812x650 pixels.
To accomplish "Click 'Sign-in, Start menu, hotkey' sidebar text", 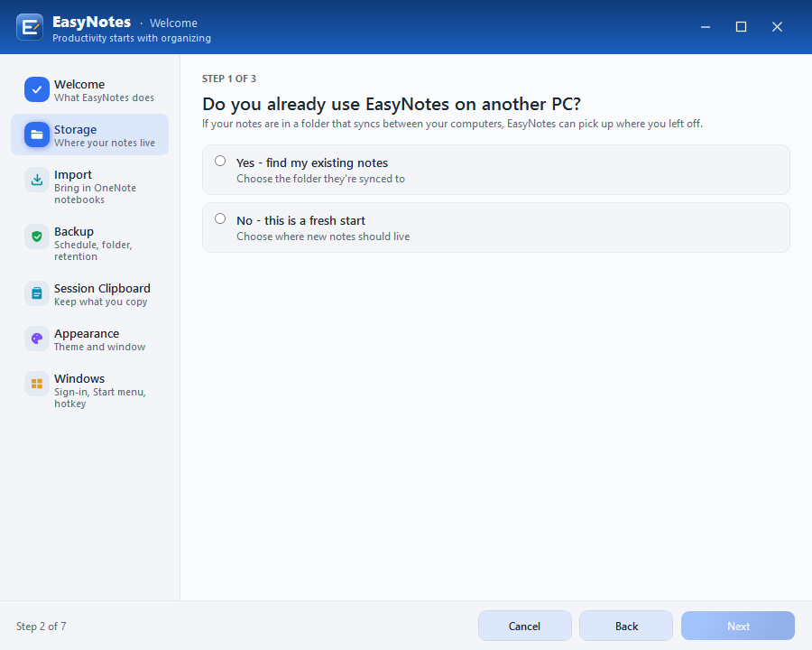I will (x=100, y=397).
